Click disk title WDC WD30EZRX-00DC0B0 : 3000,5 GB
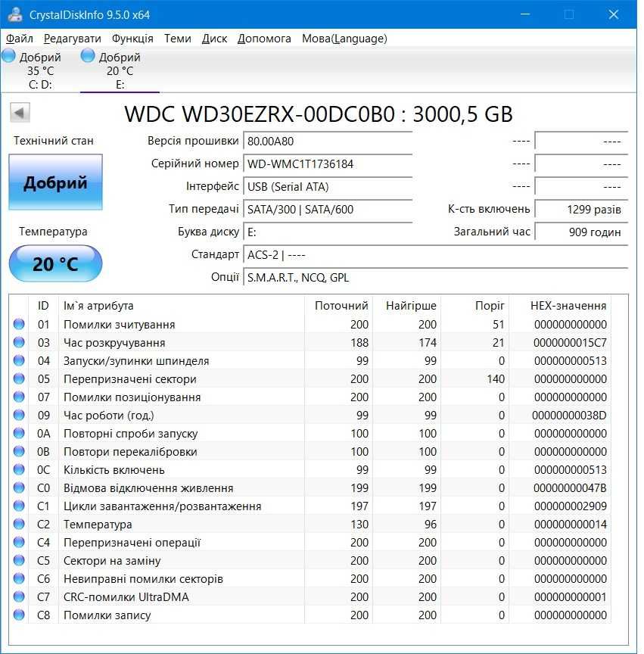This screenshot has height=654, width=644. coord(319,114)
